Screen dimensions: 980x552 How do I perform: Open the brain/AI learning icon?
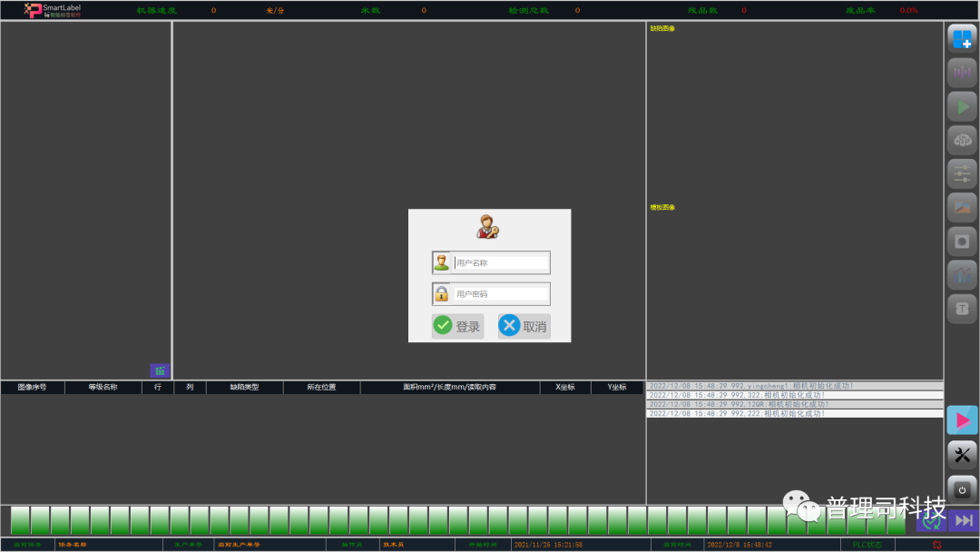962,140
